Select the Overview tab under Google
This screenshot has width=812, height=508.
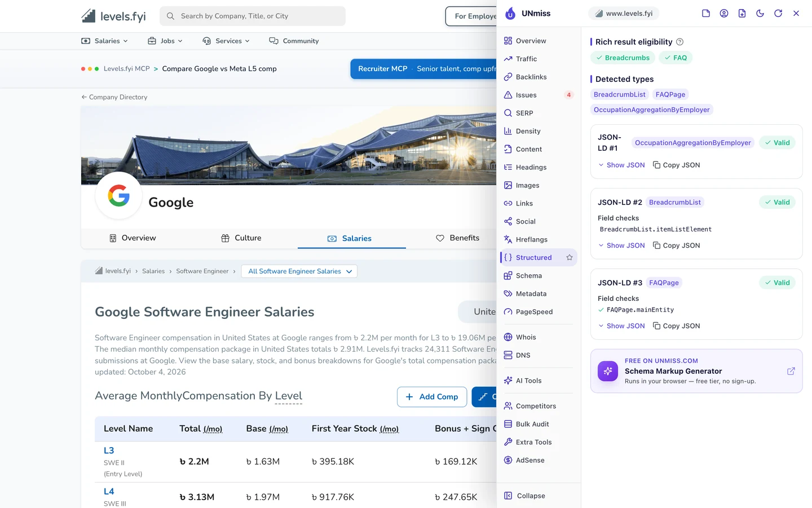click(133, 238)
